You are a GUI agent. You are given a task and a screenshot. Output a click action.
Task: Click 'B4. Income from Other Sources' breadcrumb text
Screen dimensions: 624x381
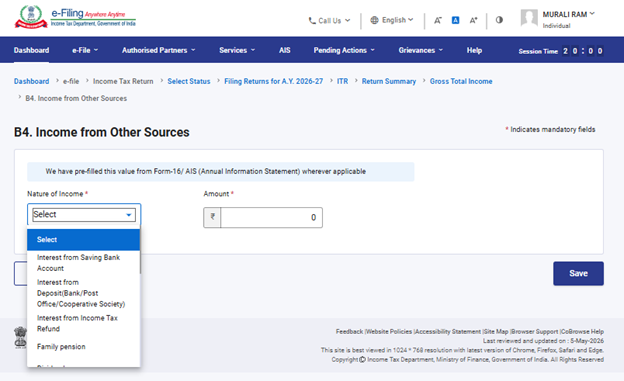(x=76, y=98)
